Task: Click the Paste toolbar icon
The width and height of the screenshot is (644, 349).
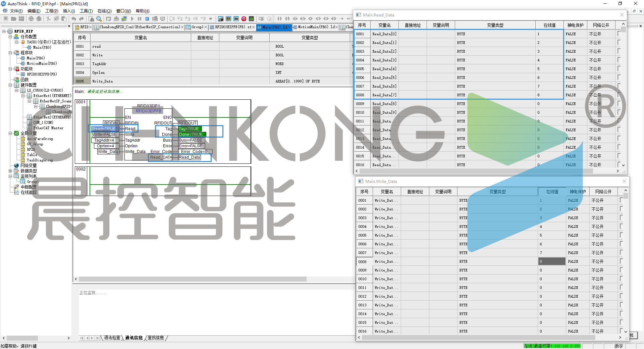Action: click(64, 19)
